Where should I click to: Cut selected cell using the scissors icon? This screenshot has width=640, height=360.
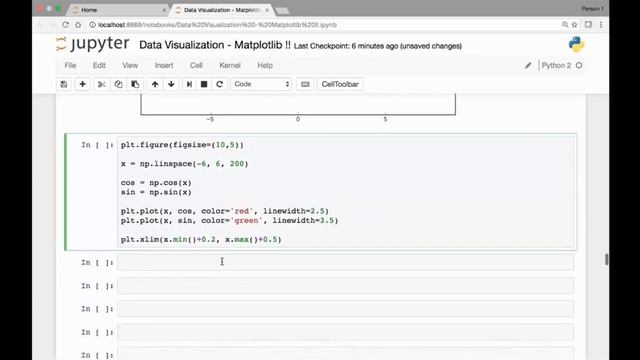[102, 84]
